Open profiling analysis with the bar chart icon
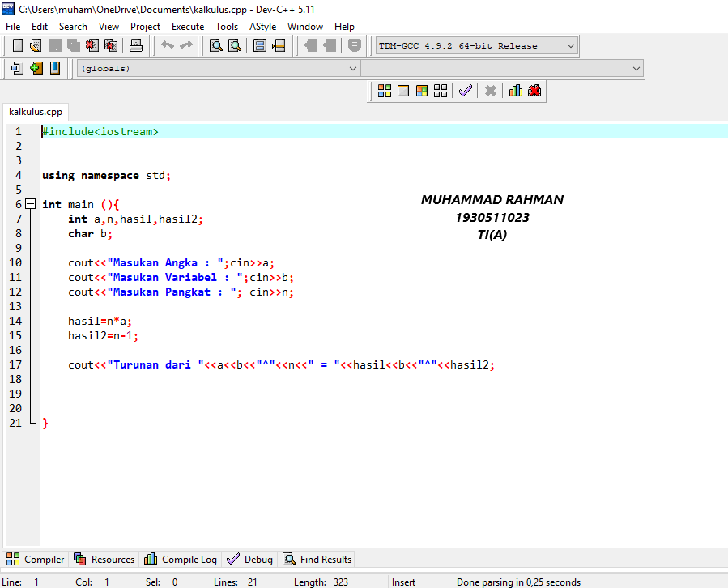 pos(516,90)
